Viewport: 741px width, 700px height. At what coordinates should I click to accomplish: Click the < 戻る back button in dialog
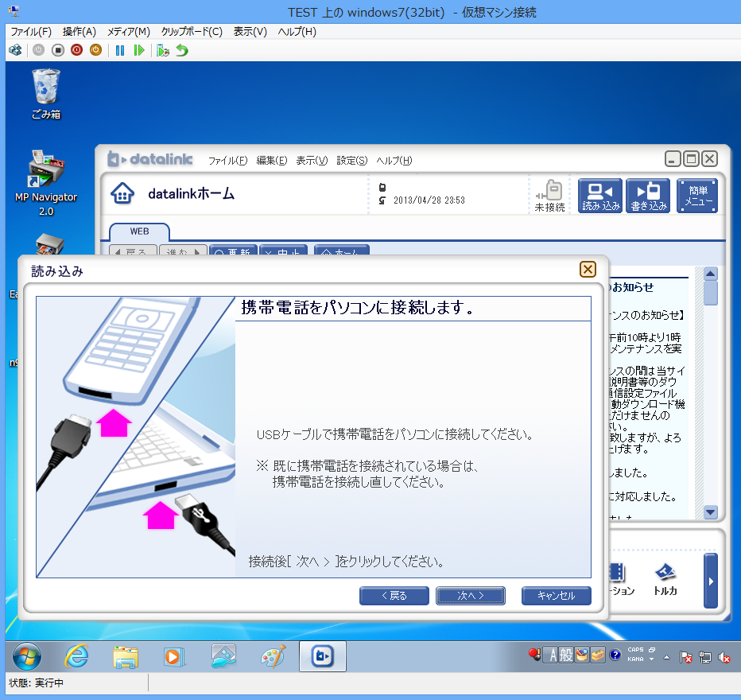(394, 596)
